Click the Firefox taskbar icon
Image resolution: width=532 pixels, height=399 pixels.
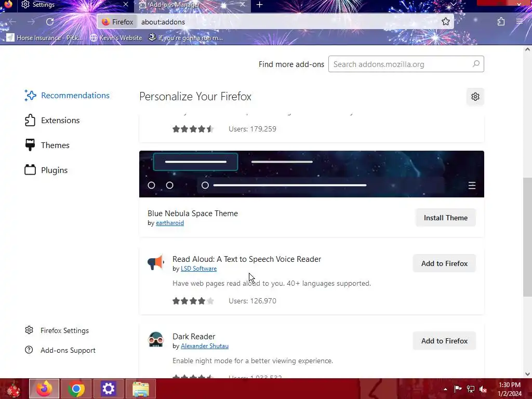44,389
